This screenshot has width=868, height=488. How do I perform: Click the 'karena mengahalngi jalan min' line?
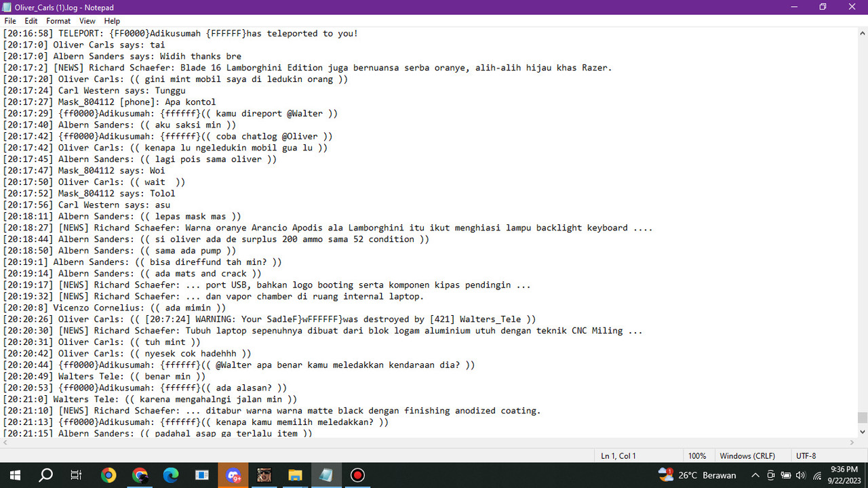150,399
